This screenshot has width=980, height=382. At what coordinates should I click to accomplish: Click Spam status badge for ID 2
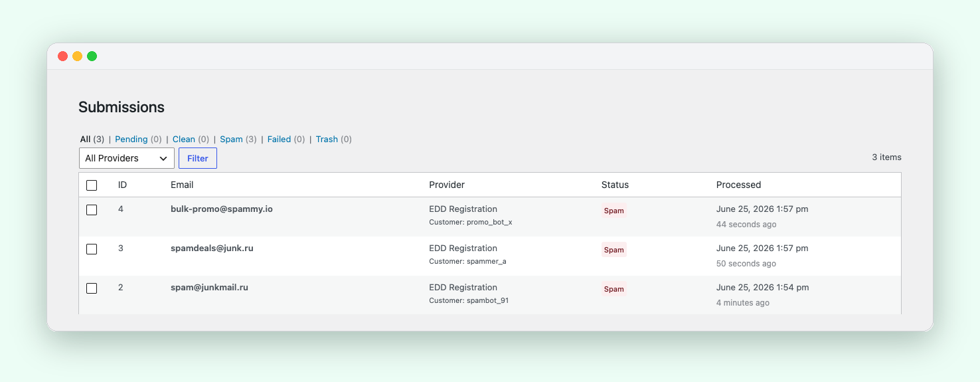614,289
